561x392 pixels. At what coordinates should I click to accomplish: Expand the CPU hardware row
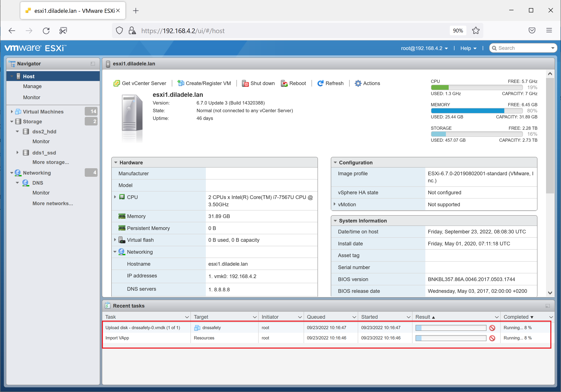(115, 197)
